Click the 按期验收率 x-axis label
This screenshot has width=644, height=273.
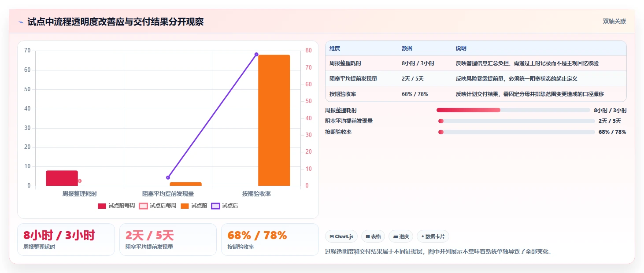(x=256, y=194)
